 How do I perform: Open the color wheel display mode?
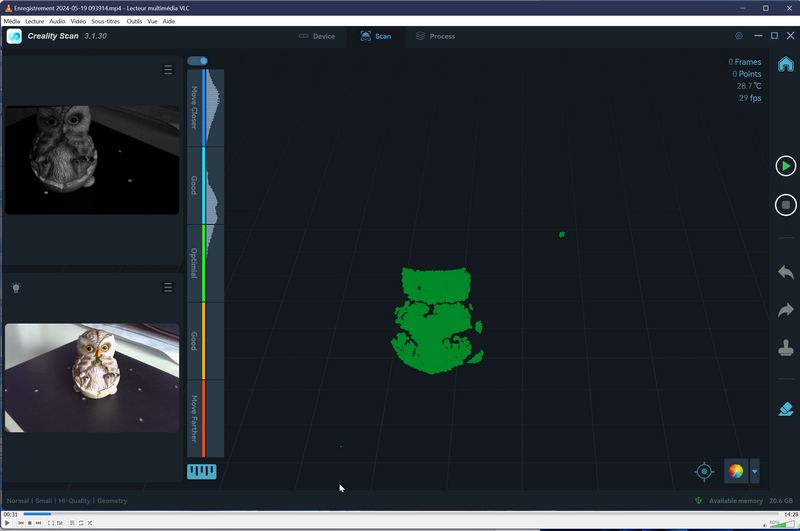(736, 471)
